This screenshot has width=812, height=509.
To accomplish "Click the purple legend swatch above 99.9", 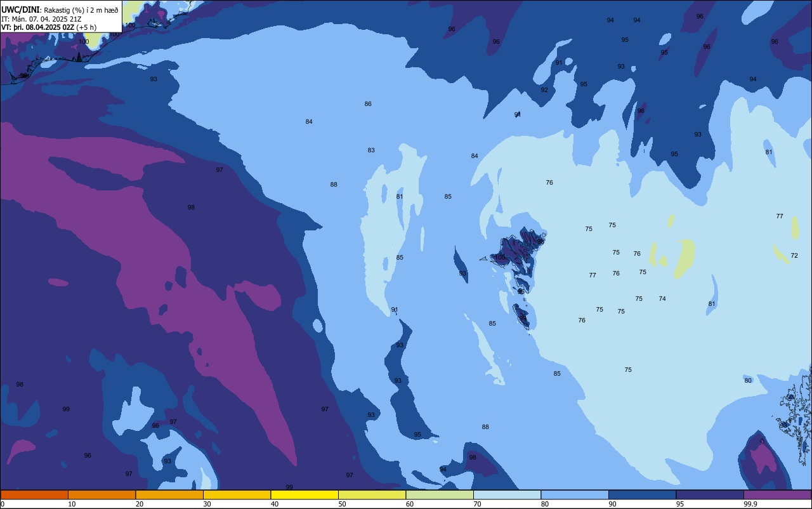I will click(x=777, y=494).
